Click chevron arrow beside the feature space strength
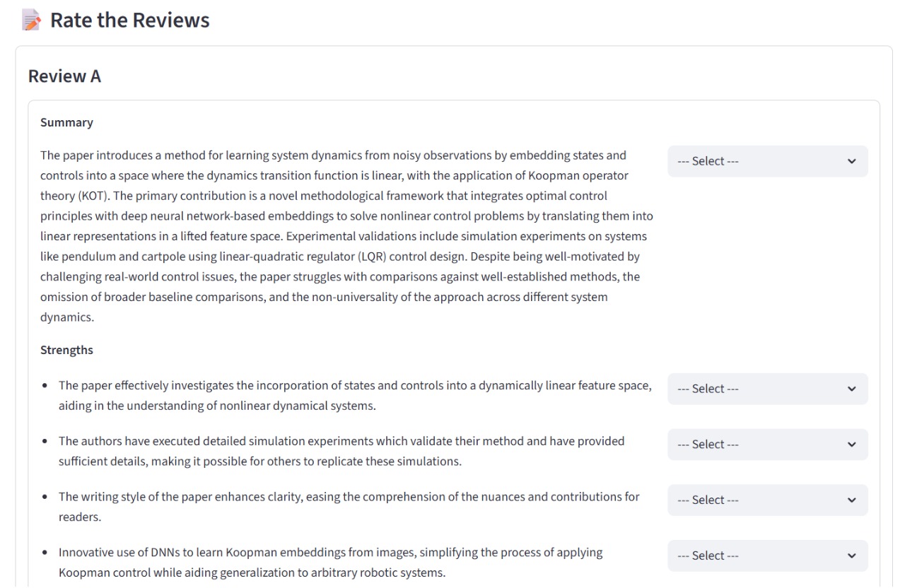The width and height of the screenshot is (905, 588). pyautogui.click(x=851, y=389)
